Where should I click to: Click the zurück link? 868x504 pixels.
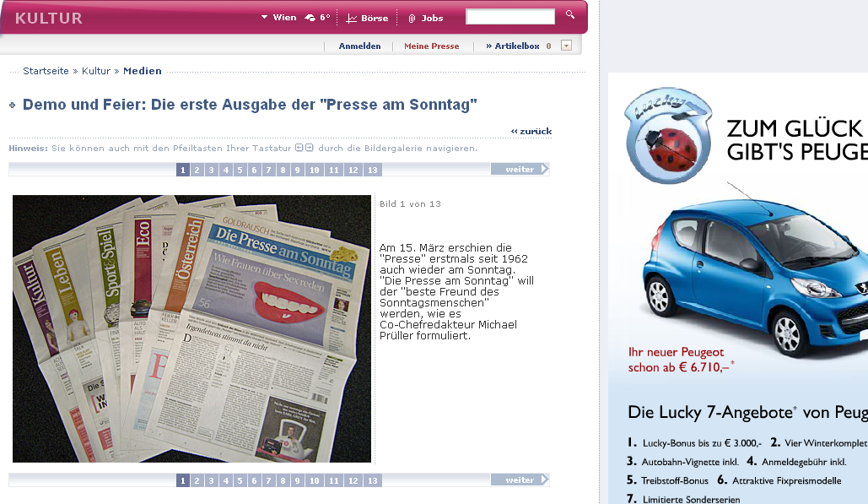click(531, 131)
